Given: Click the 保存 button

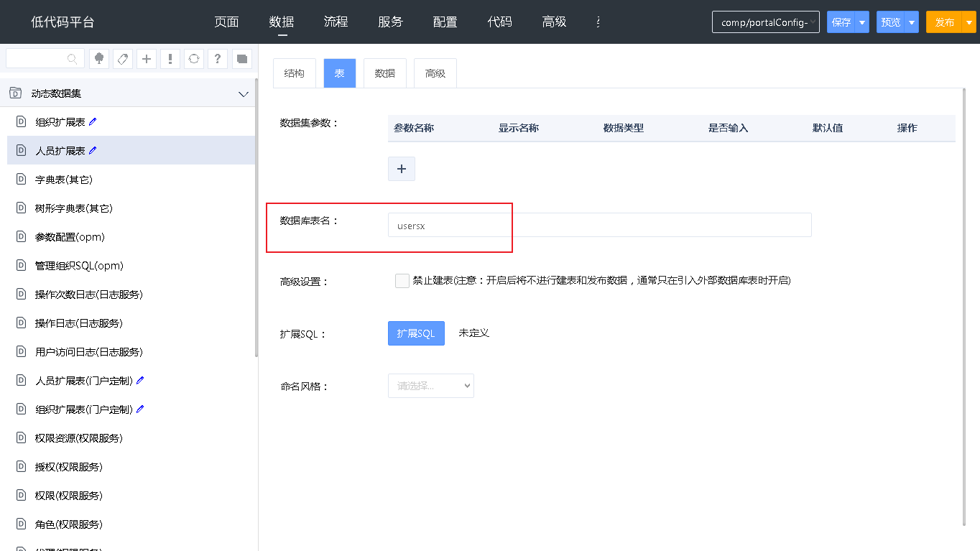Looking at the screenshot, I should (841, 22).
